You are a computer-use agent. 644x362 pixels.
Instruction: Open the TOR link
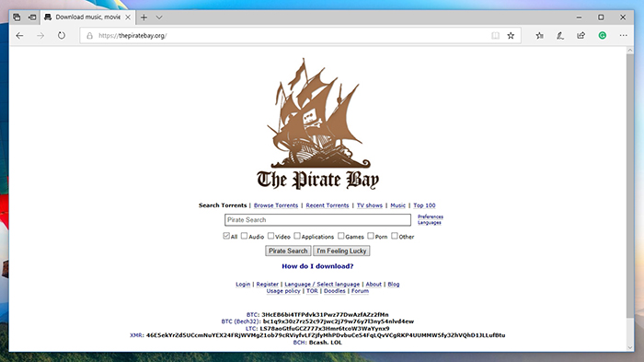[x=312, y=291]
